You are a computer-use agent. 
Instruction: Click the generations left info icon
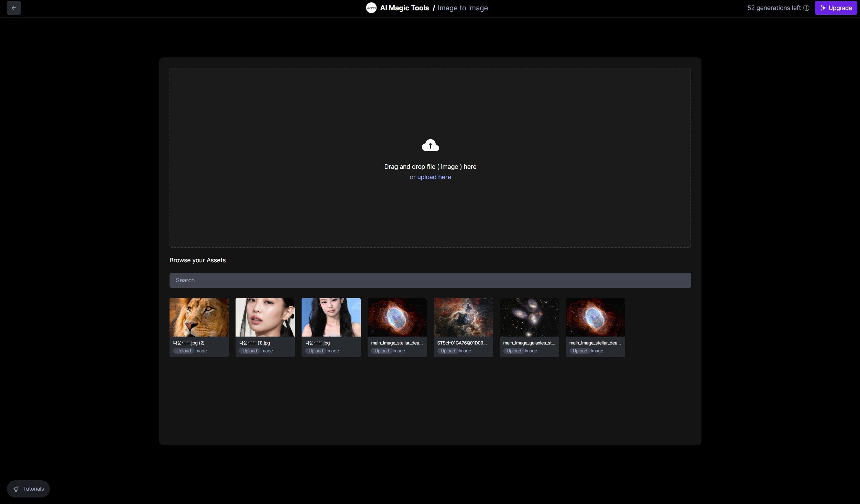click(806, 8)
